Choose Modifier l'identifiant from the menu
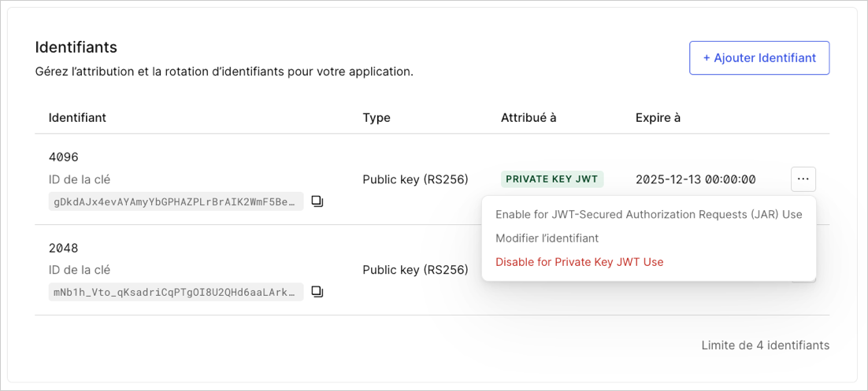This screenshot has height=391, width=868. click(x=547, y=238)
